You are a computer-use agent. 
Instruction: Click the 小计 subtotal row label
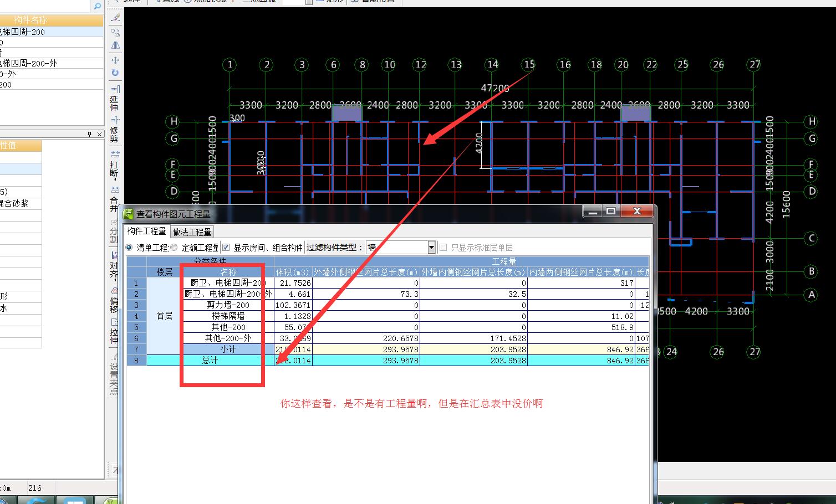click(228, 349)
